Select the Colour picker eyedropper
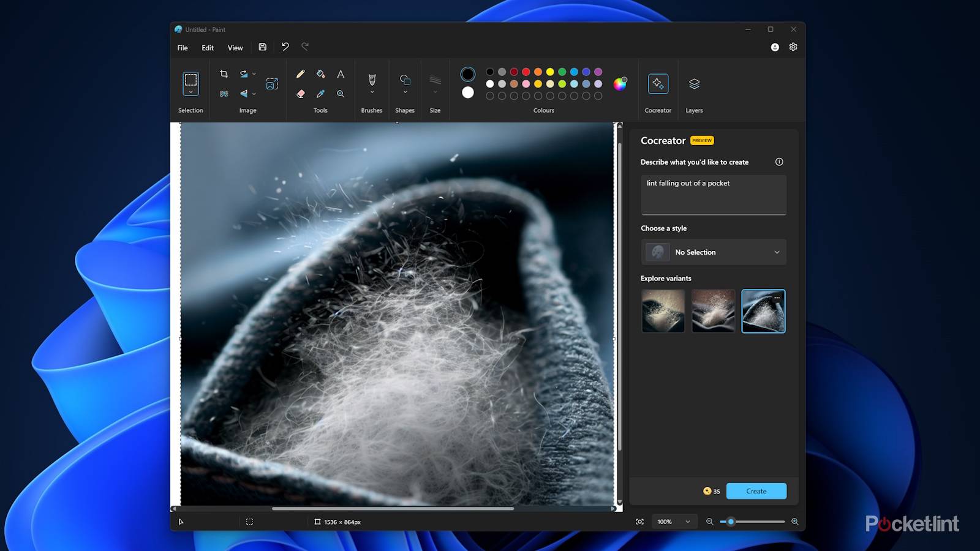 coord(320,94)
